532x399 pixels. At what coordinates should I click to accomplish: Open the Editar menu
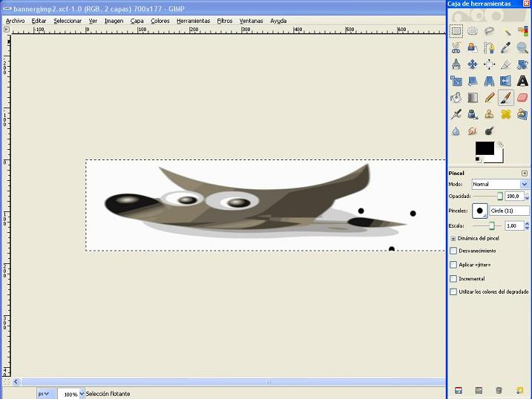[x=39, y=21]
